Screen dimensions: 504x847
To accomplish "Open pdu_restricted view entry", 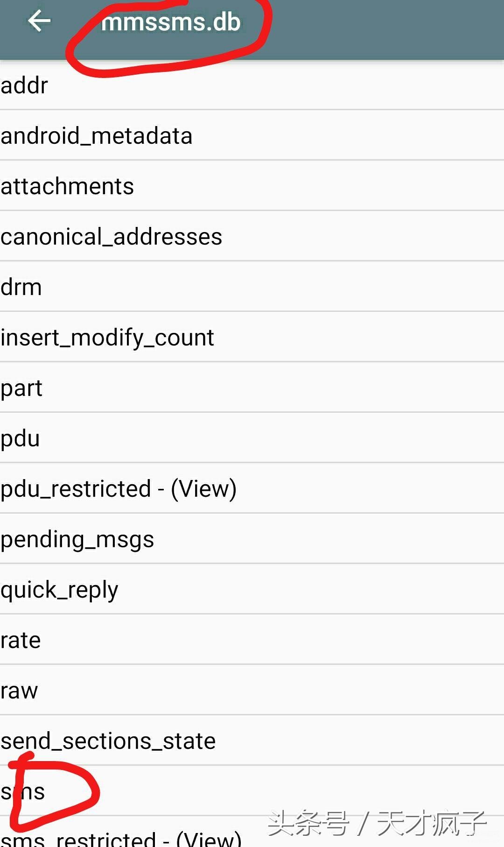I will (x=252, y=488).
